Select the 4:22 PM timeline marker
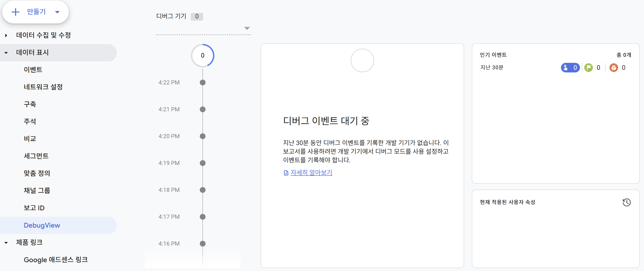644x271 pixels. 202,82
